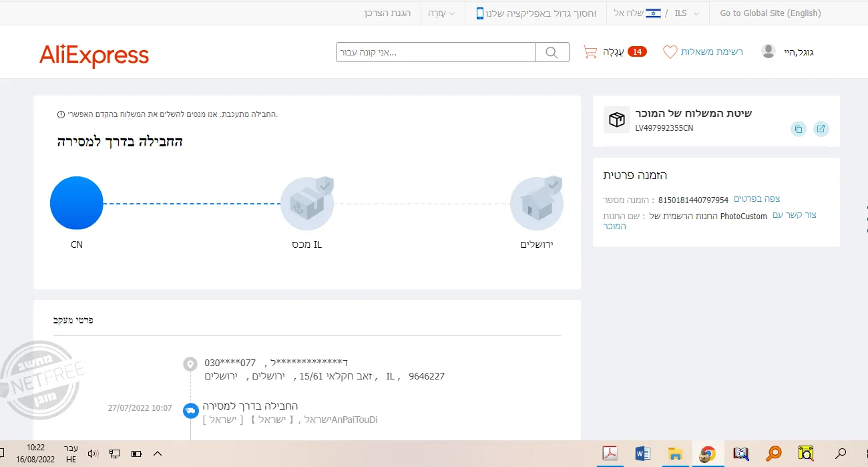Click the IL customs step icon
Screen dimensions: 868x467
(x=307, y=203)
